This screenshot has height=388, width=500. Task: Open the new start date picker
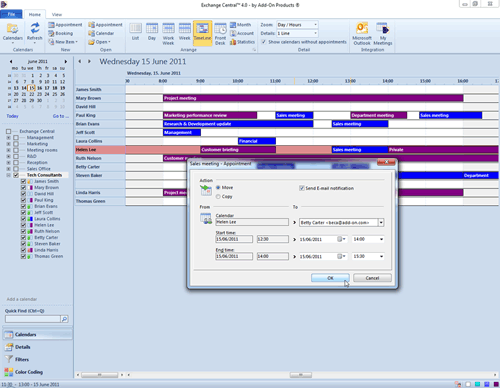coord(341,239)
